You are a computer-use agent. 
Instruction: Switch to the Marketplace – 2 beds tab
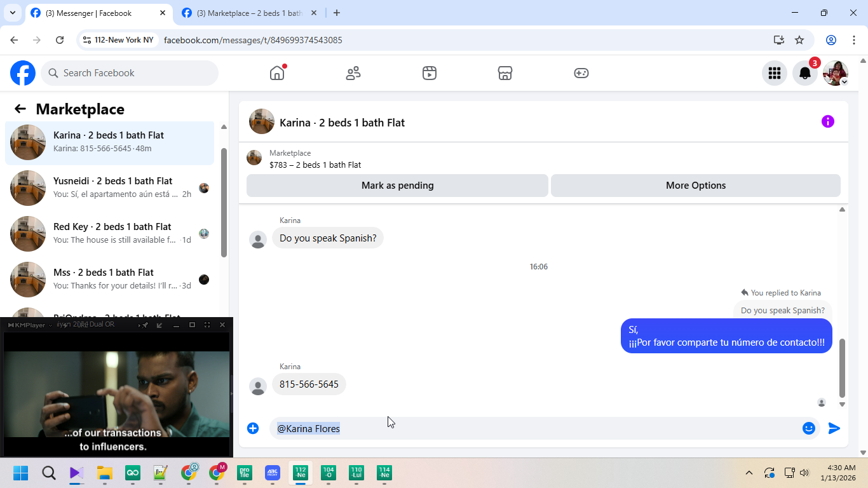pyautogui.click(x=248, y=13)
